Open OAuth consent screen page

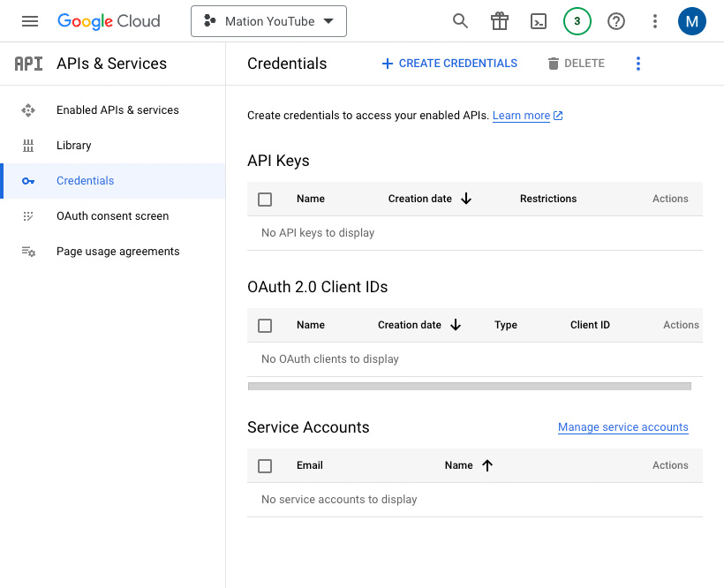tap(113, 216)
